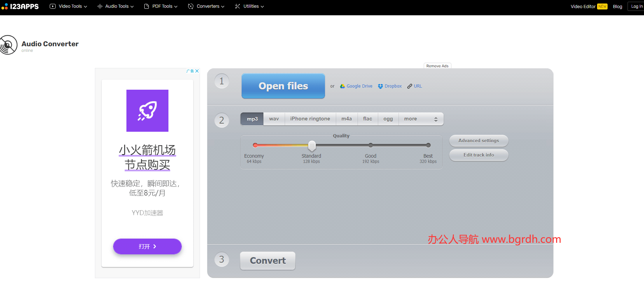This screenshot has height=295, width=644.
Task: Open Advanced settings
Action: (479, 141)
